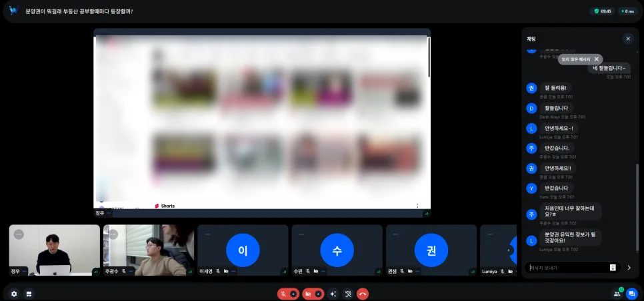Open the more options dots on 주광수's name tag

tap(131, 272)
